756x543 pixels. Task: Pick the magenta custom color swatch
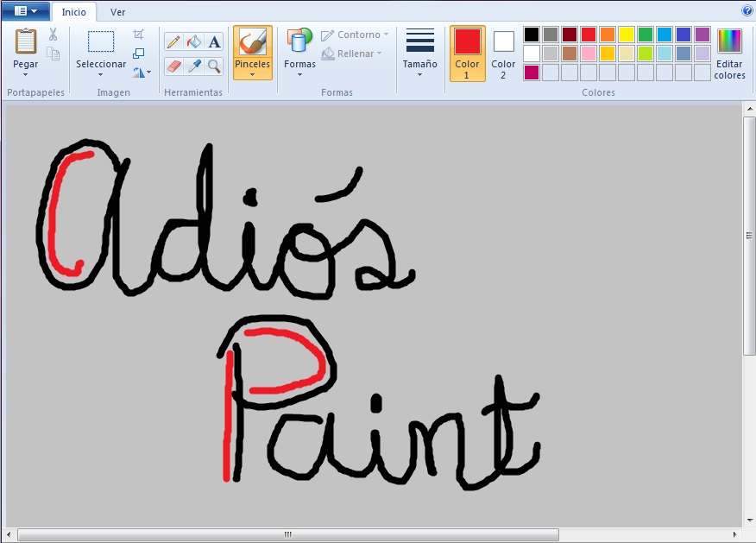tap(532, 73)
